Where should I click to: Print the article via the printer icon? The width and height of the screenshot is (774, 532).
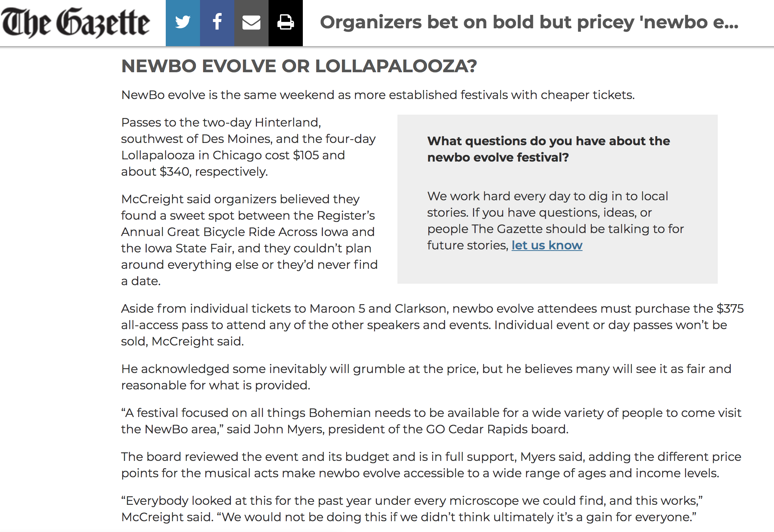click(285, 22)
